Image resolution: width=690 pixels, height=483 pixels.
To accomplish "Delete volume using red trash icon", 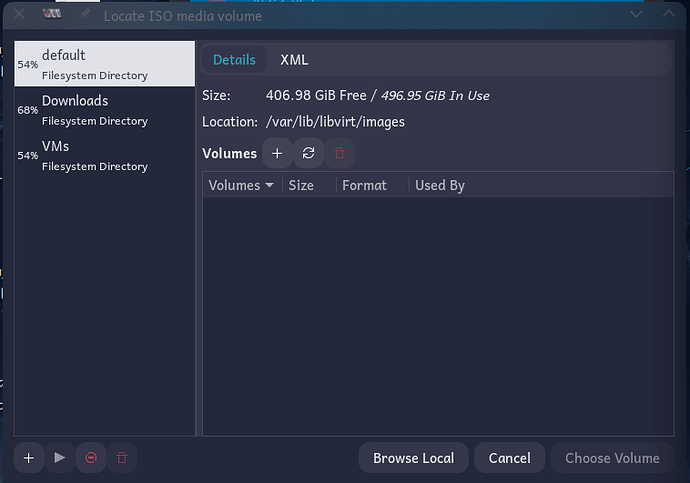I will tap(339, 153).
